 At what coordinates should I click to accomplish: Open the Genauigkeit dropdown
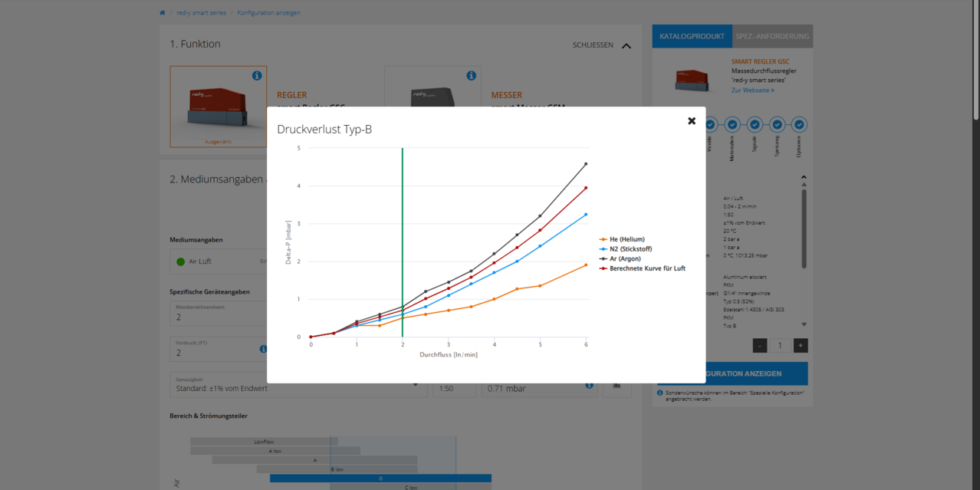tap(299, 385)
